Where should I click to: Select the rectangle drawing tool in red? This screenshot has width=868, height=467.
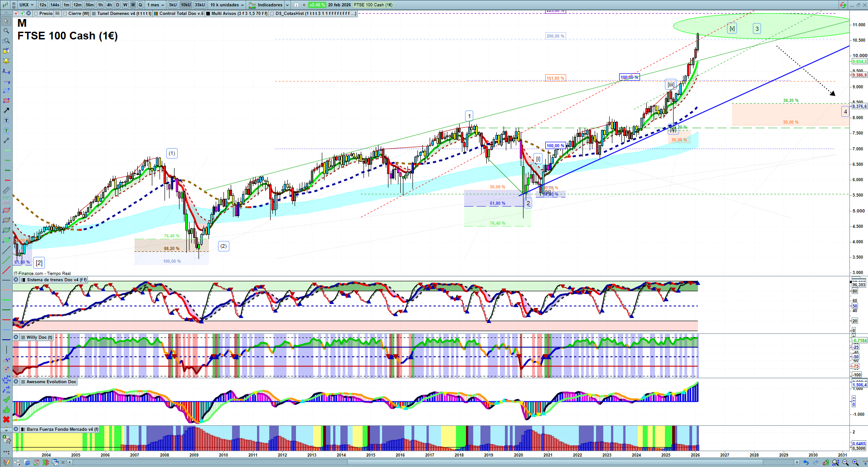pyautogui.click(x=6, y=101)
